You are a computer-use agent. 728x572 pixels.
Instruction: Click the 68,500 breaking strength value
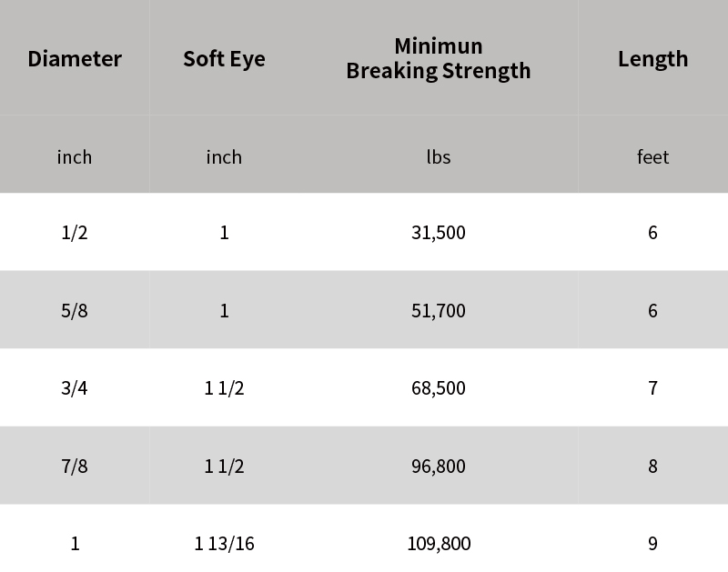439,387
